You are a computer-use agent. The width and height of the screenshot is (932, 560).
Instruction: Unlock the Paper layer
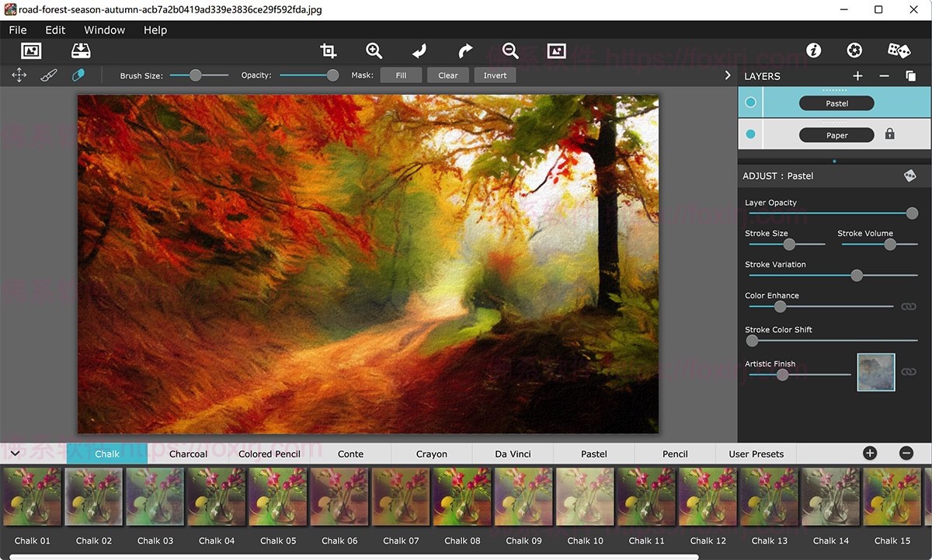pyautogui.click(x=889, y=134)
